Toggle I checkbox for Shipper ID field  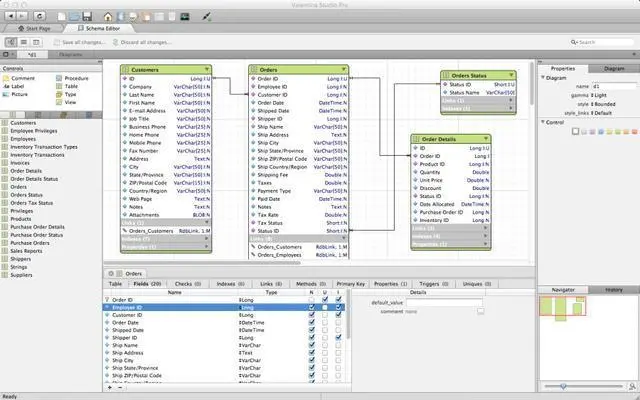coord(338,338)
